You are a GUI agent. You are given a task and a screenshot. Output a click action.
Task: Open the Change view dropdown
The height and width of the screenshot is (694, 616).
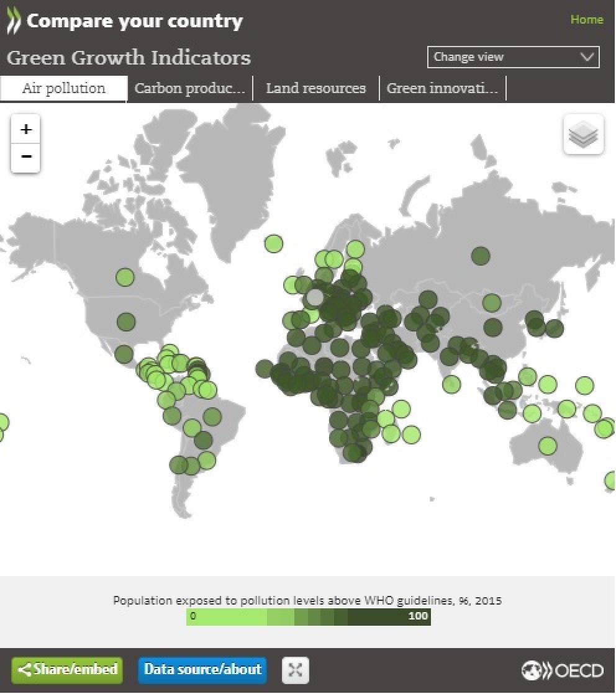[x=514, y=57]
